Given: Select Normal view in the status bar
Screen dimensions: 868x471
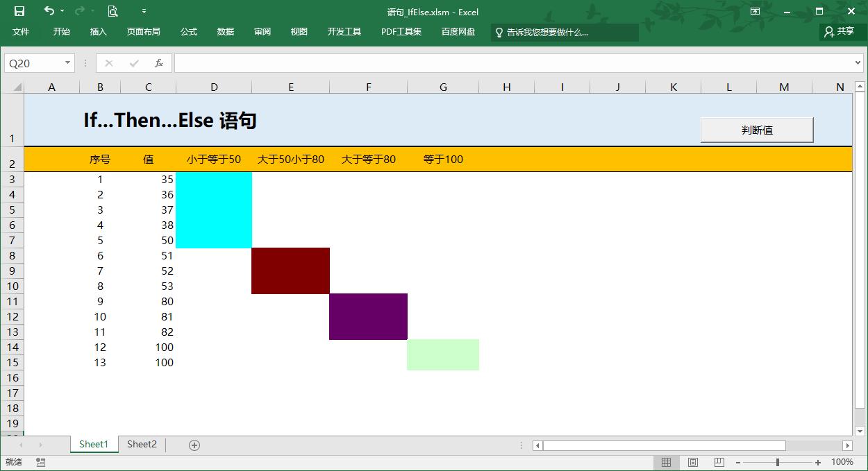Looking at the screenshot, I should click(666, 461).
